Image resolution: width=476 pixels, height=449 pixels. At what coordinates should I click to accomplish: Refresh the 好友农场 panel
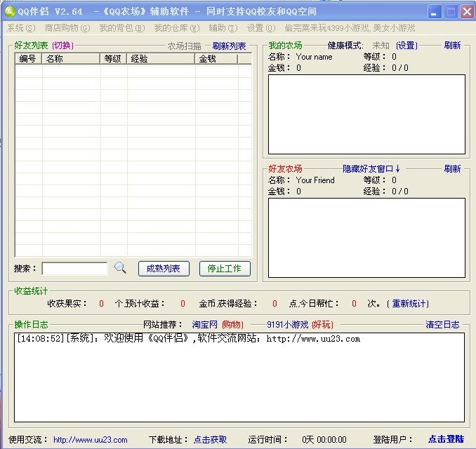coord(452,168)
